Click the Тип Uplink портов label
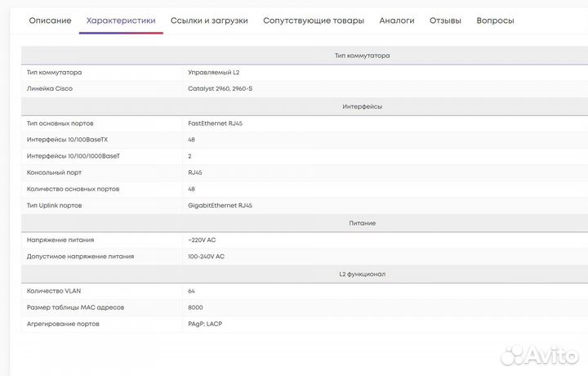The width and height of the screenshot is (588, 376). [54, 206]
